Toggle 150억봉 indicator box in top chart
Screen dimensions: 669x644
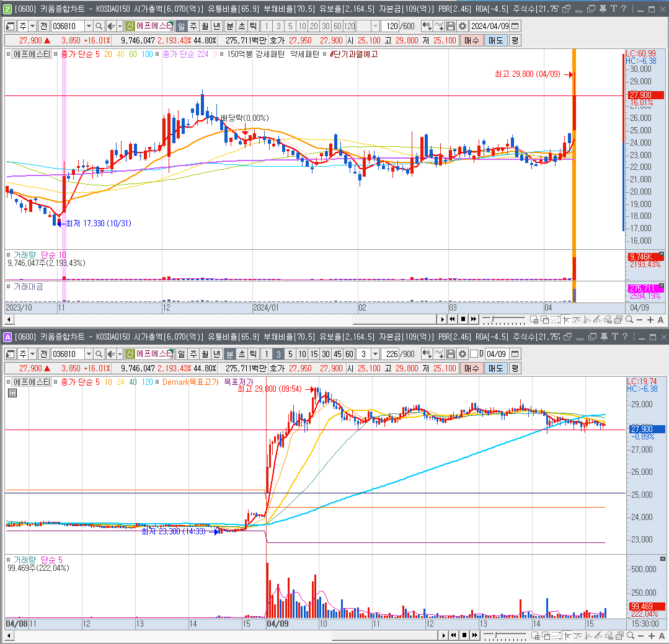click(221, 54)
